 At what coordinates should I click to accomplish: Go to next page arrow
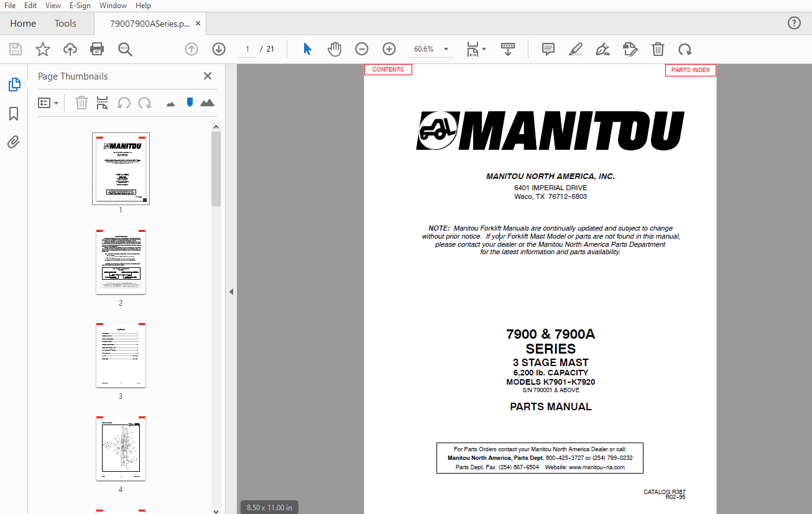point(219,49)
